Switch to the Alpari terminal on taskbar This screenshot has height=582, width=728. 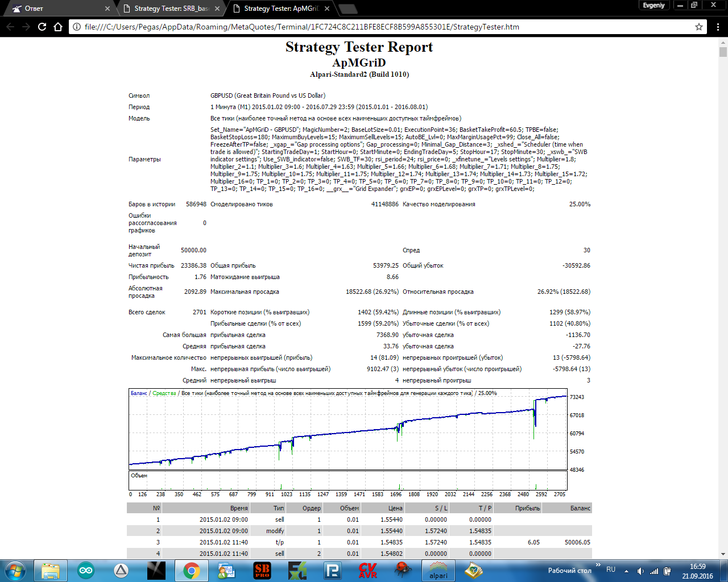(x=439, y=570)
